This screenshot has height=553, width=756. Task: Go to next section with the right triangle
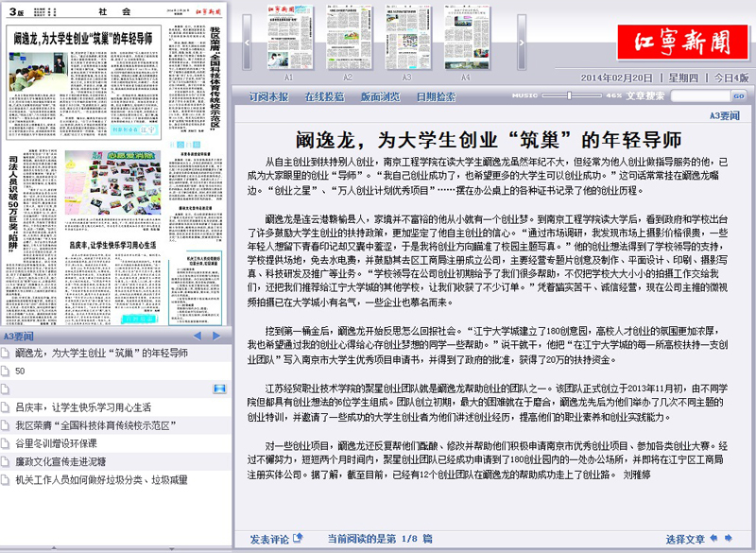[x=218, y=336]
